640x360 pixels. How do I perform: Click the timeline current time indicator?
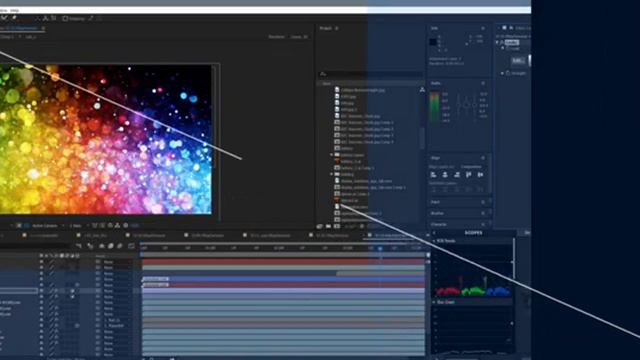tap(380, 248)
